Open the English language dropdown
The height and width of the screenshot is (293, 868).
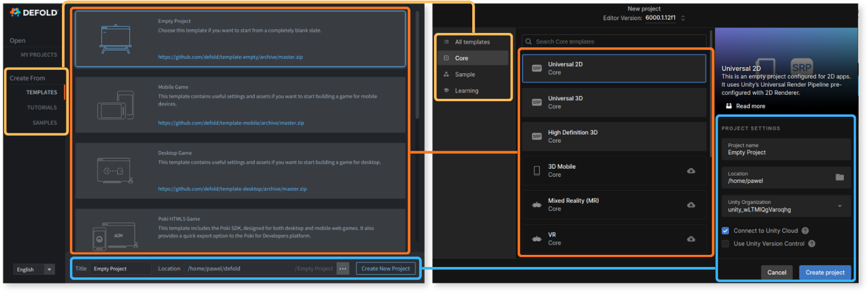click(34, 269)
